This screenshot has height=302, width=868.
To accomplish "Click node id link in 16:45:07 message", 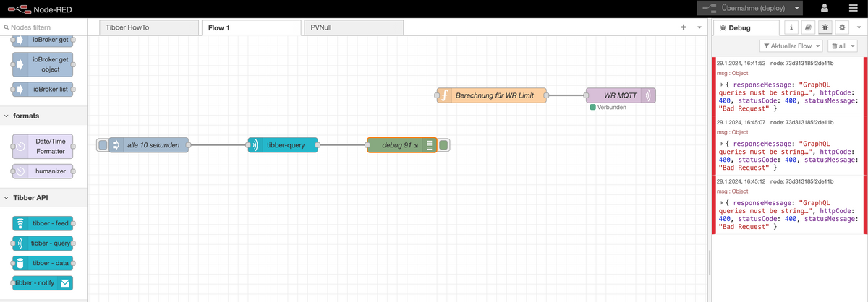I will point(802,123).
